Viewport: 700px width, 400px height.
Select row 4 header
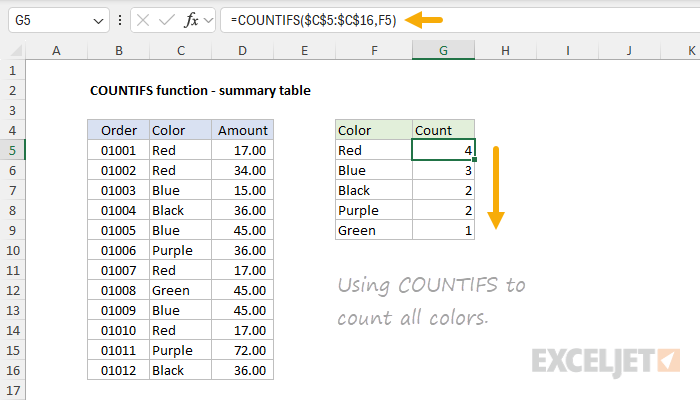(x=12, y=130)
